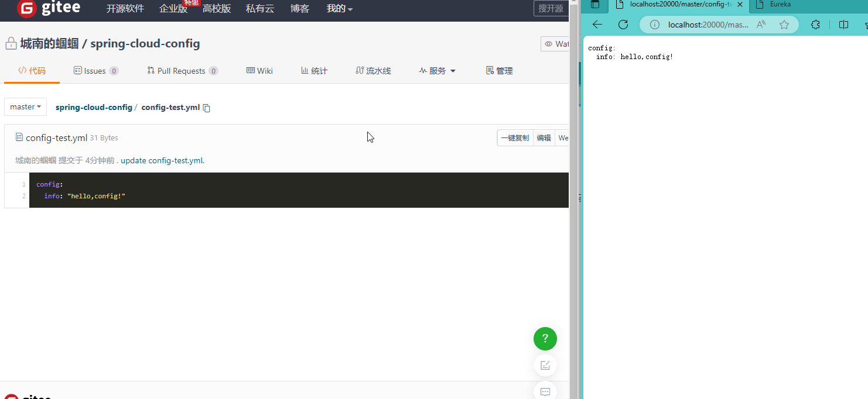Open the 开源软件 menu item
Screen dimensions: 868x399
click(x=125, y=9)
